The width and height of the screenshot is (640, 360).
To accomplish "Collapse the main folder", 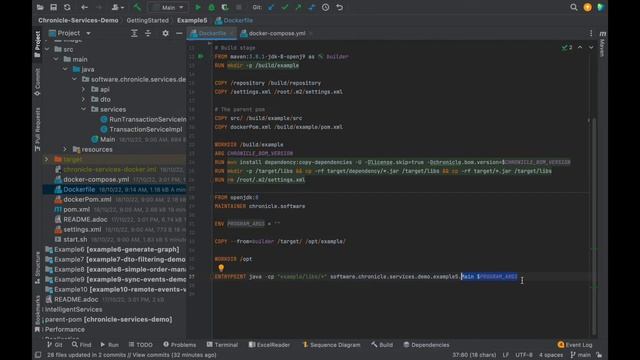I will tap(56, 59).
